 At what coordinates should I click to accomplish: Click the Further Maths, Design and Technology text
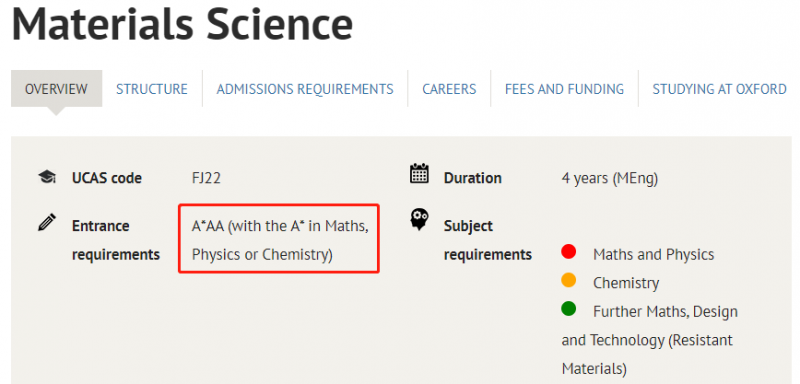tap(649, 340)
